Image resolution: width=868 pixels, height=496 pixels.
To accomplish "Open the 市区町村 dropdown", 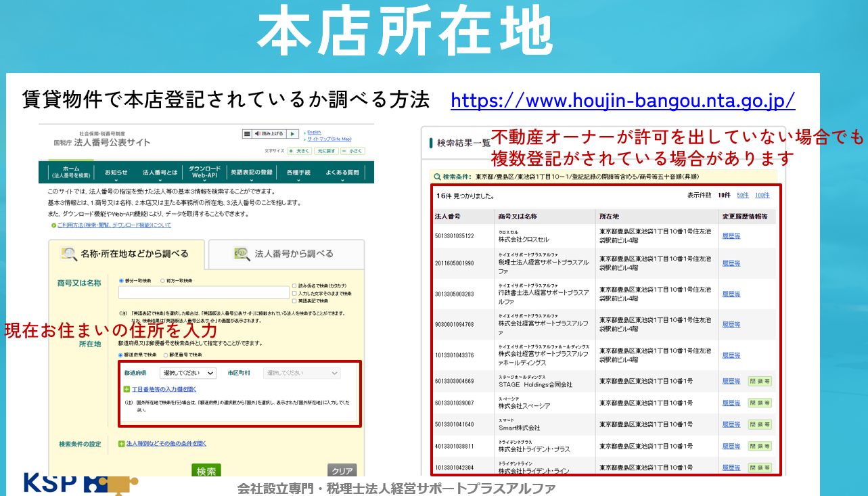I will 302,373.
